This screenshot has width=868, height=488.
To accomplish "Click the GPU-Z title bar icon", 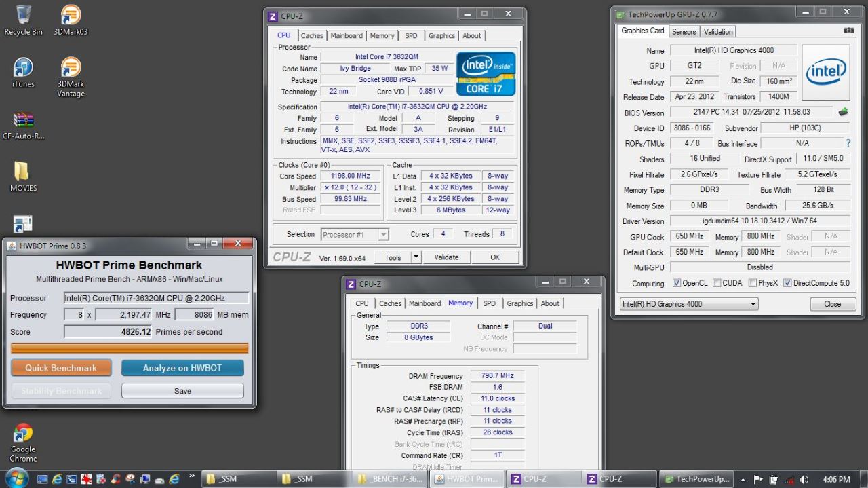I will [x=620, y=14].
